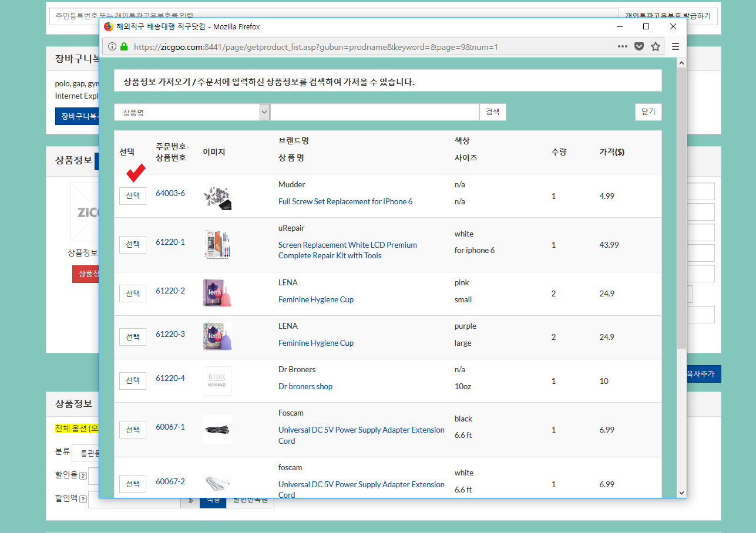Show site information via the address bar info icon
This screenshot has width=756, height=533.
pyautogui.click(x=112, y=47)
